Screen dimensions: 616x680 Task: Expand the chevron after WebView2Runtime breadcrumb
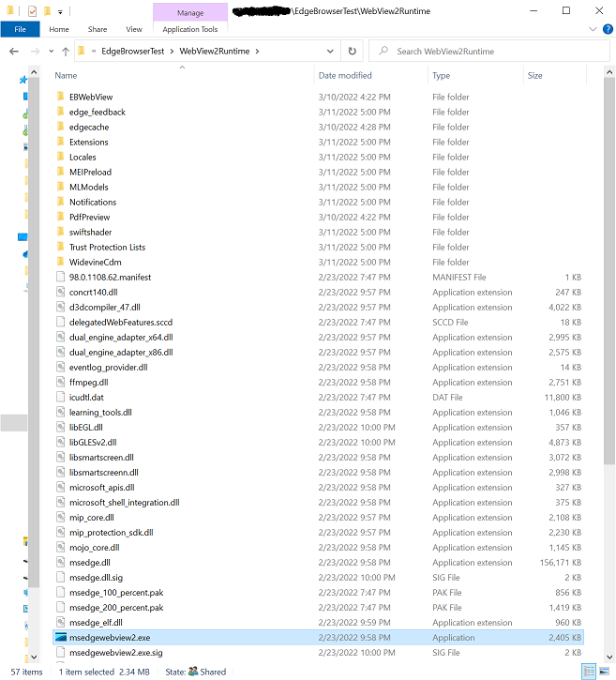pyautogui.click(x=258, y=52)
